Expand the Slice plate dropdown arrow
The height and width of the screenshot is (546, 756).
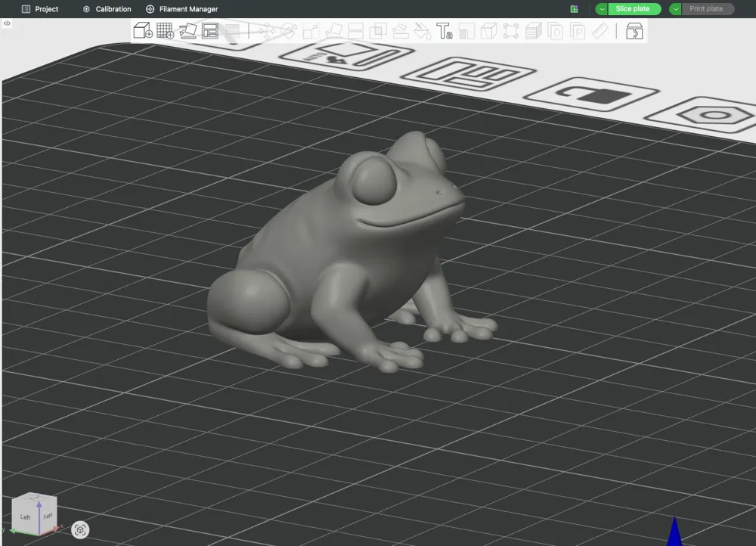pyautogui.click(x=602, y=8)
